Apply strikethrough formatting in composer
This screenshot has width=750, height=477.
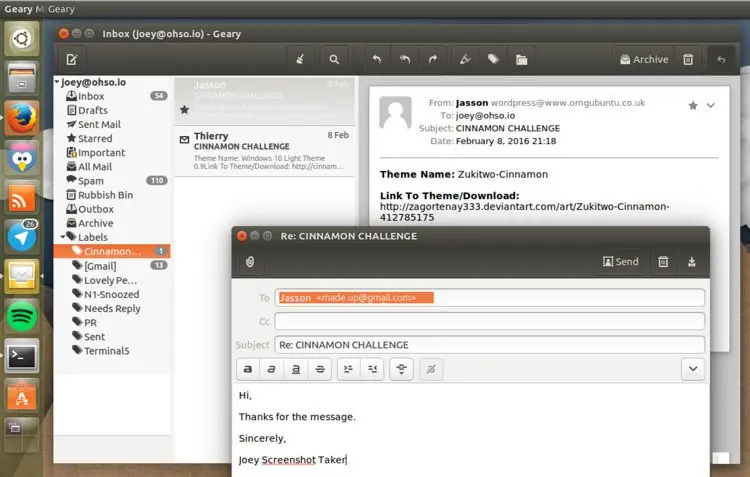pyautogui.click(x=320, y=369)
